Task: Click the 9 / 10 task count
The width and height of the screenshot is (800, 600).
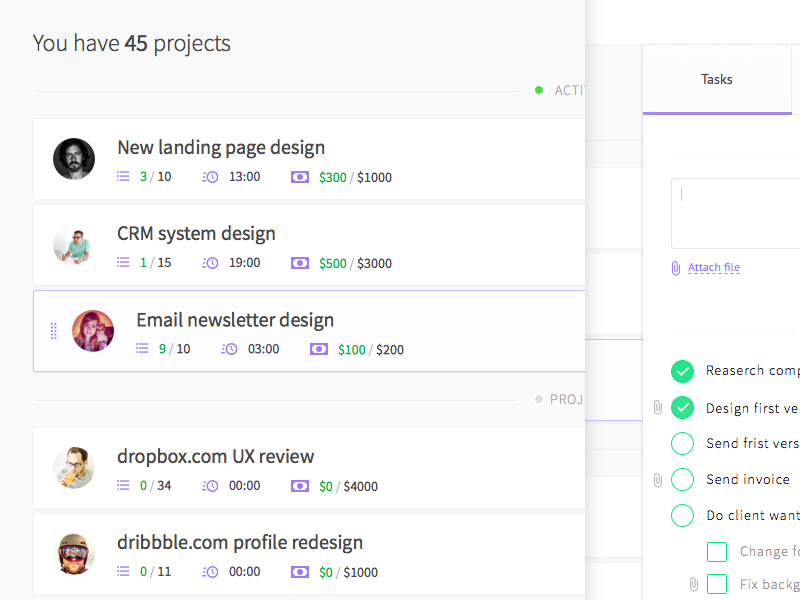Action: [x=174, y=348]
